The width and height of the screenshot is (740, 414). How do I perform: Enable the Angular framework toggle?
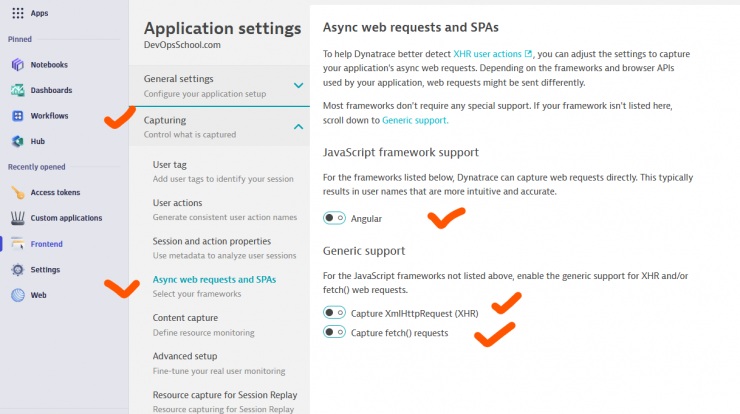point(334,218)
